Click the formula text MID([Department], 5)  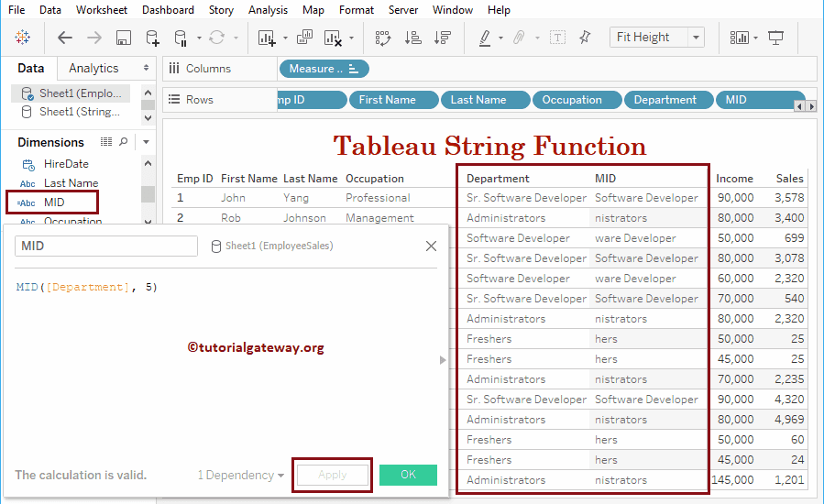coord(87,287)
